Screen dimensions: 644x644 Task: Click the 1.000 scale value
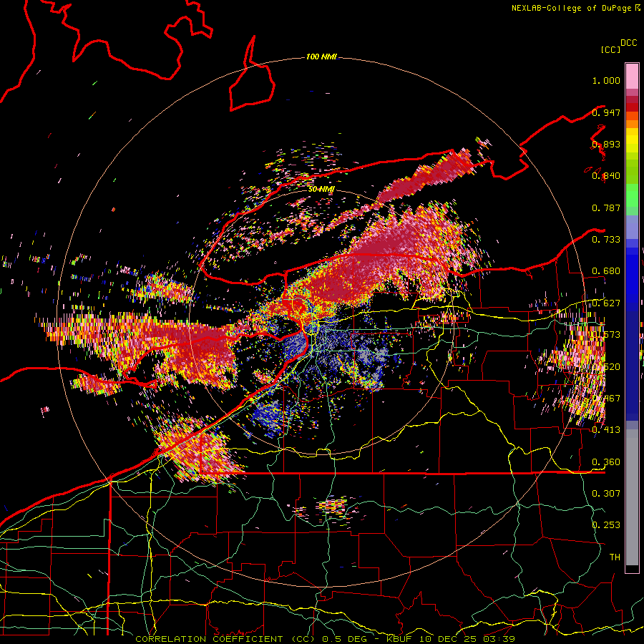pyautogui.click(x=606, y=80)
